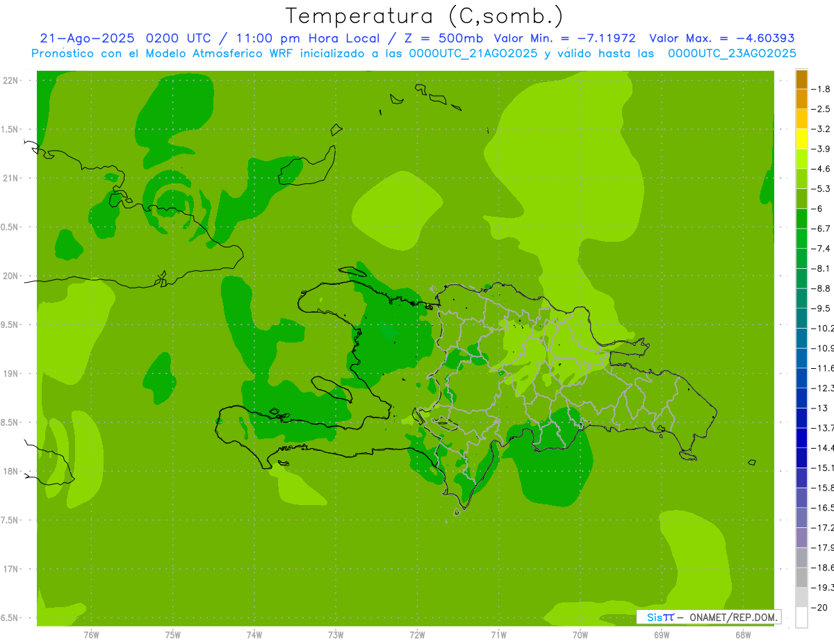Click the "0000UTC_23AGO2025" valid-until time
This screenshot has width=834, height=644.
pos(732,53)
